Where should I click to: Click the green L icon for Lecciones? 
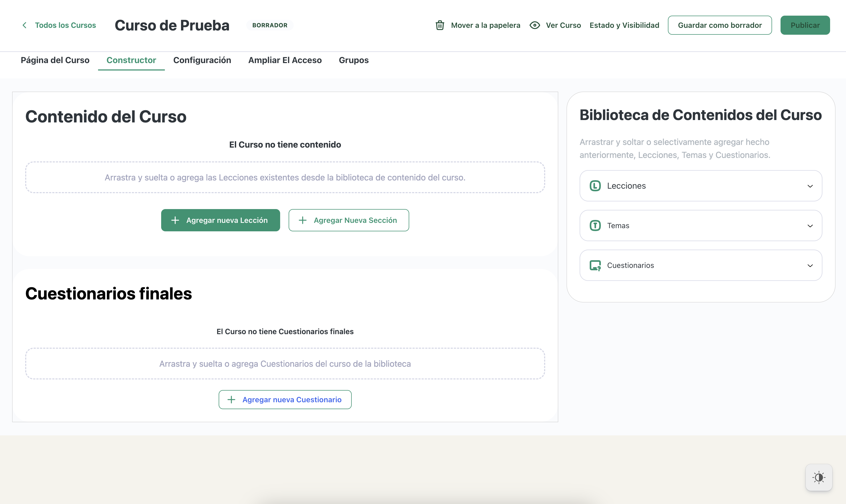[595, 186]
